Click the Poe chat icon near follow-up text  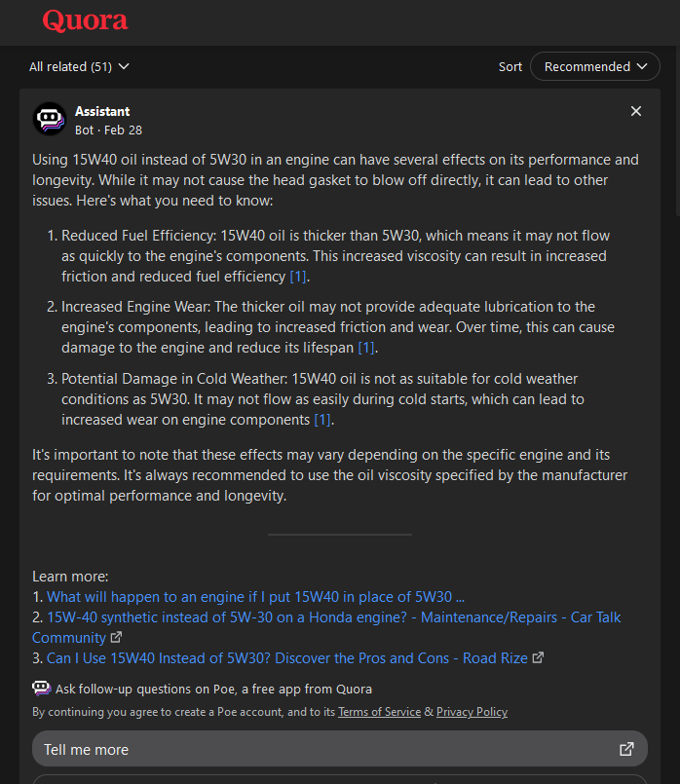point(42,689)
